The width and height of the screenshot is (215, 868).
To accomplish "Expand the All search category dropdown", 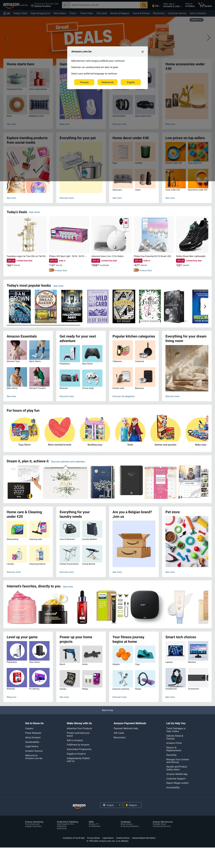I will pos(66,5).
